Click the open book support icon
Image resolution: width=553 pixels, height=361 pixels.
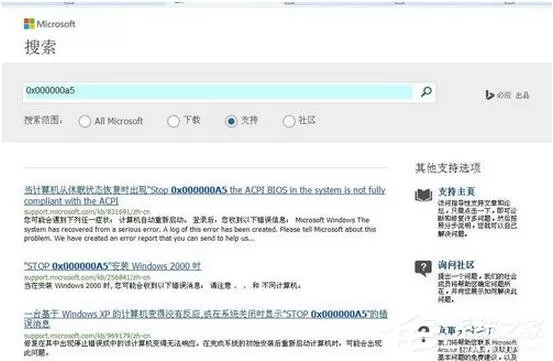(x=424, y=195)
